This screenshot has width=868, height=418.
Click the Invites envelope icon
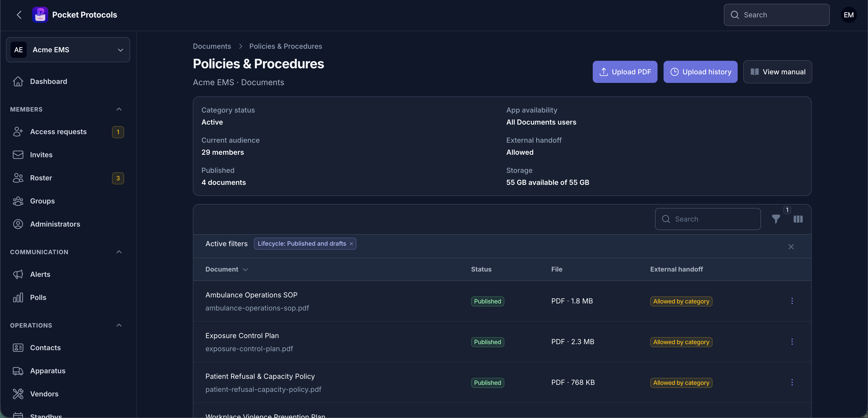pyautogui.click(x=18, y=155)
